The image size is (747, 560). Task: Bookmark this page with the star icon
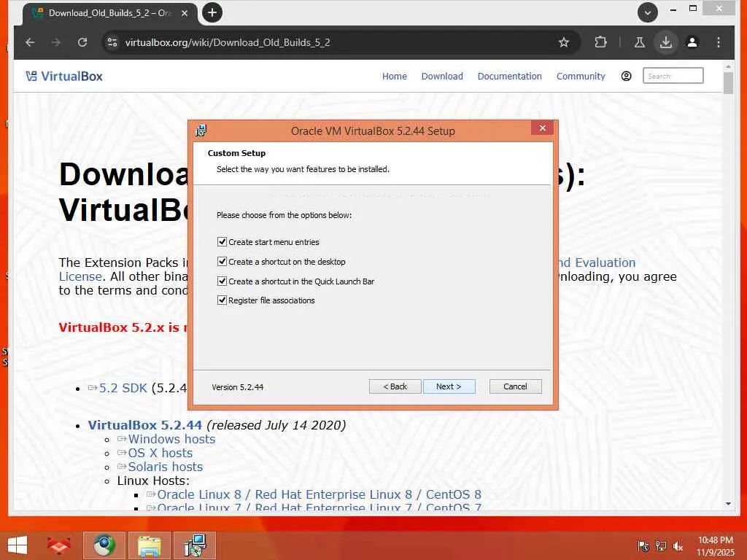tap(564, 42)
